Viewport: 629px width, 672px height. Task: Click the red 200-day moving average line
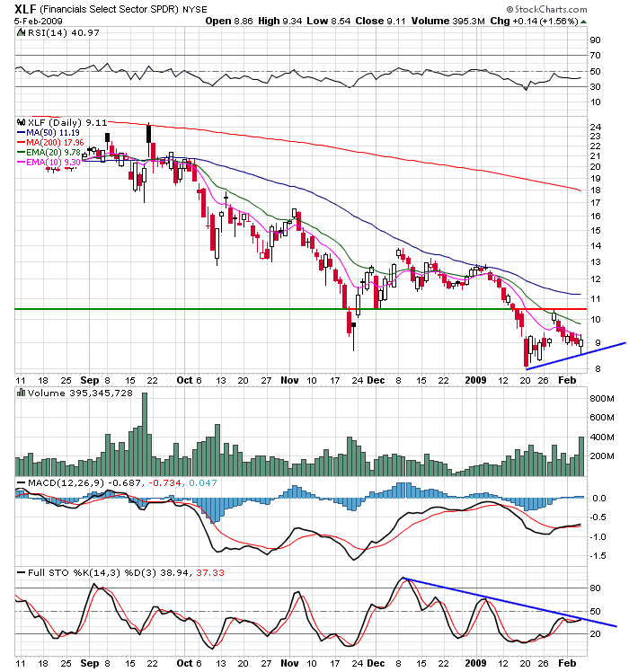pos(343,149)
